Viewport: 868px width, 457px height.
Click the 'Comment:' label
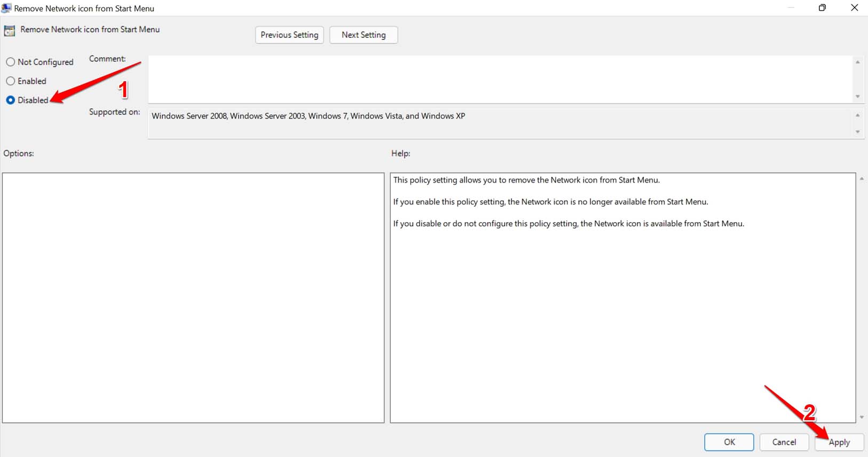pos(107,59)
